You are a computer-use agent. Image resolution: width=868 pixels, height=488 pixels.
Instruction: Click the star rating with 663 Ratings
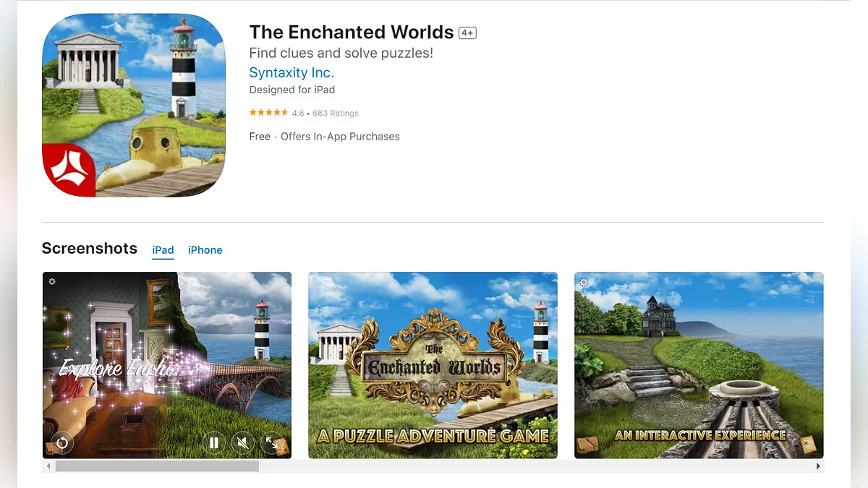tap(304, 113)
